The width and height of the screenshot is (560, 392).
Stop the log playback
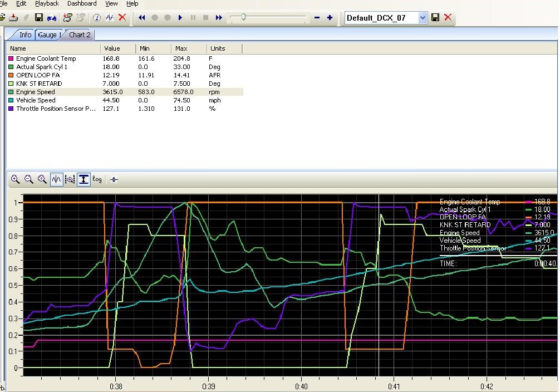click(x=205, y=17)
